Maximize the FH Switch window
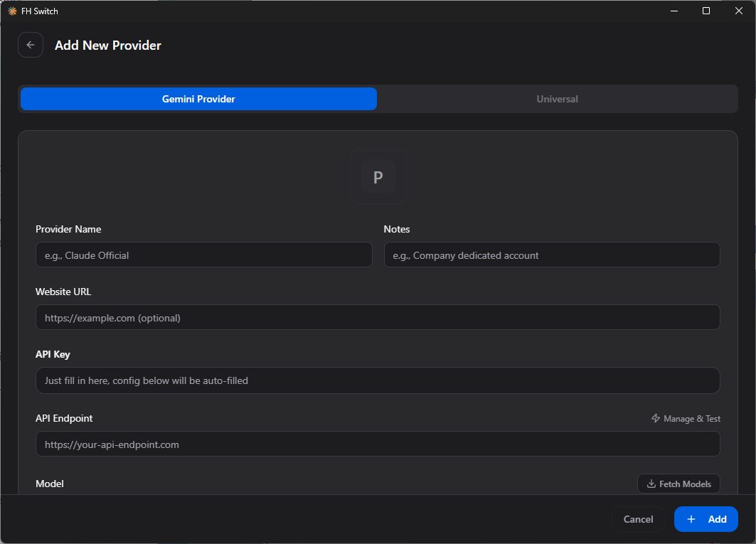Image resolution: width=756 pixels, height=544 pixels. (706, 11)
